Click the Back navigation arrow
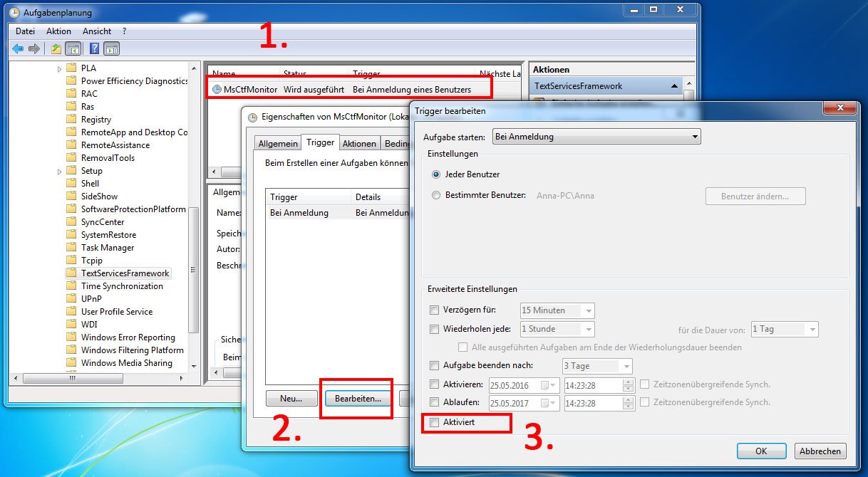868x477 pixels. coord(18,48)
